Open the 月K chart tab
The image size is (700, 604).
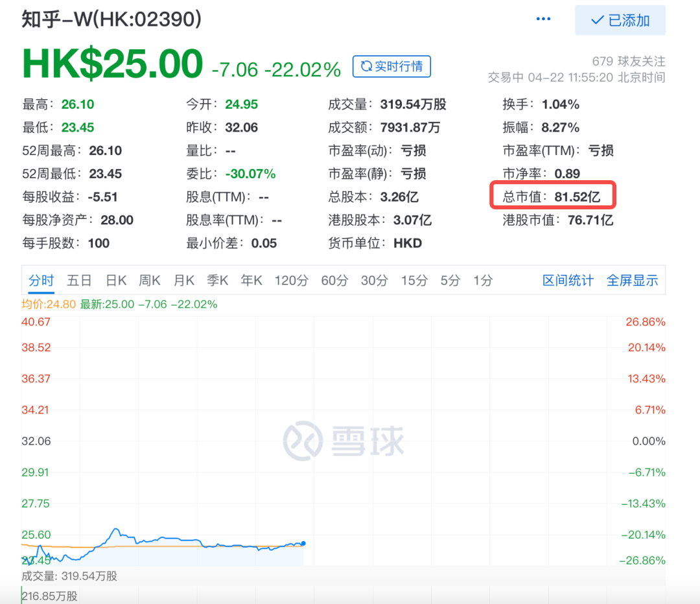pos(184,281)
